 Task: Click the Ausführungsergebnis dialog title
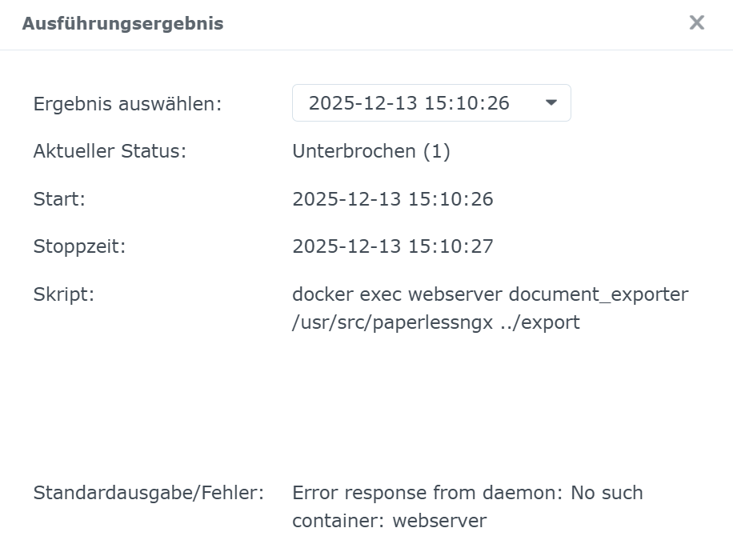(x=122, y=24)
